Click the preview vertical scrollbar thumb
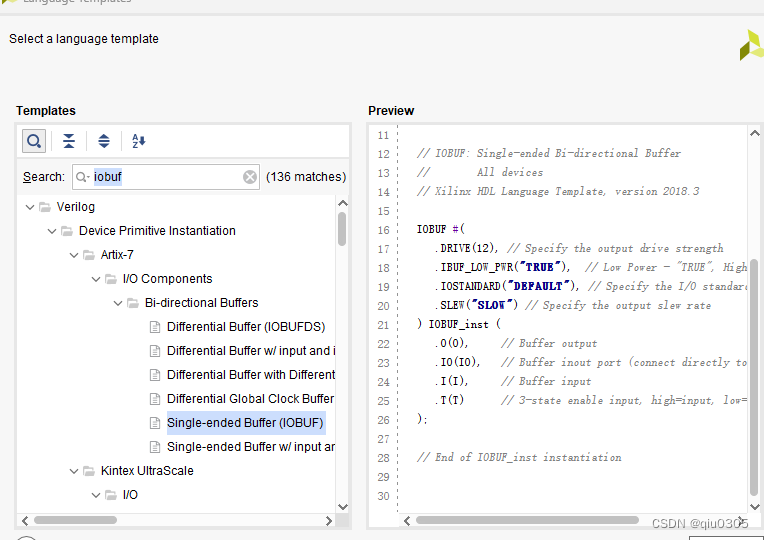Screen dimensions: 764x540 pyautogui.click(x=754, y=377)
